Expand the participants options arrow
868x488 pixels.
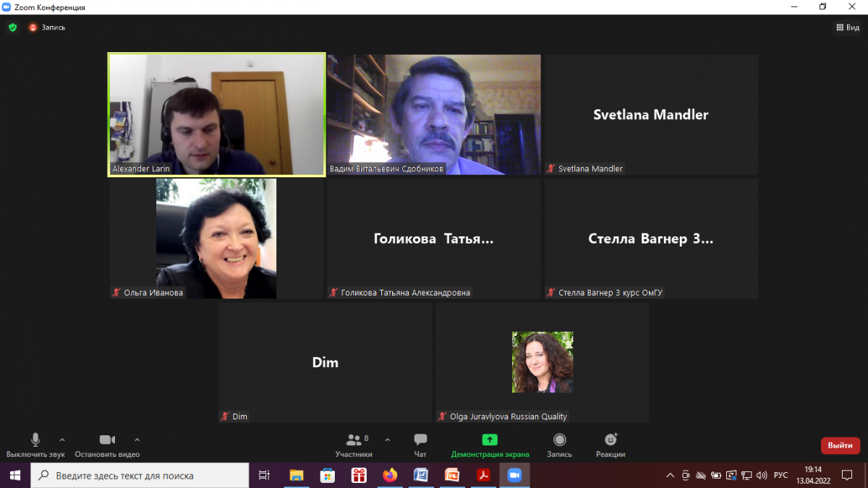pos(388,440)
